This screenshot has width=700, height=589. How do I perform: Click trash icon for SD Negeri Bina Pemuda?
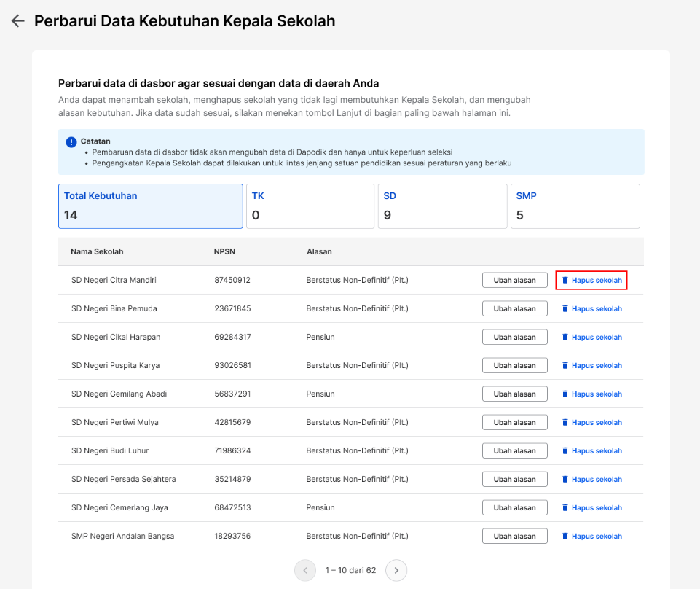[x=565, y=309]
